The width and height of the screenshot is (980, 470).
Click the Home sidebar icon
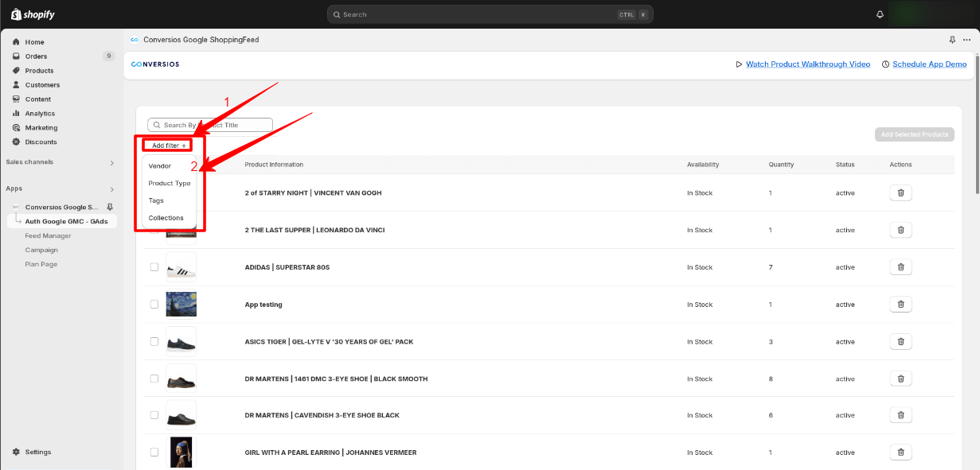tap(16, 42)
